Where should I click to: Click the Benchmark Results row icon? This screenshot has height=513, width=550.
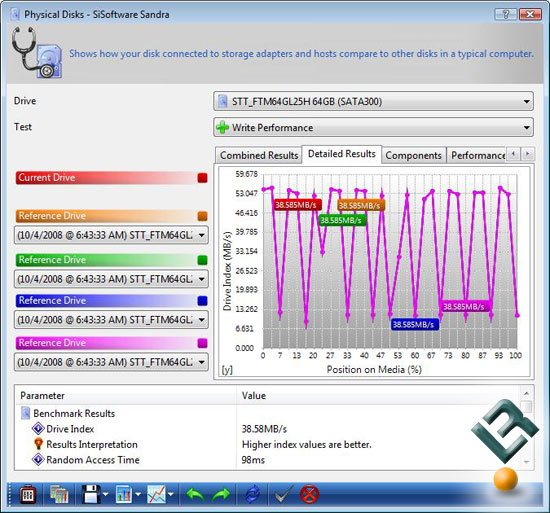(25, 413)
